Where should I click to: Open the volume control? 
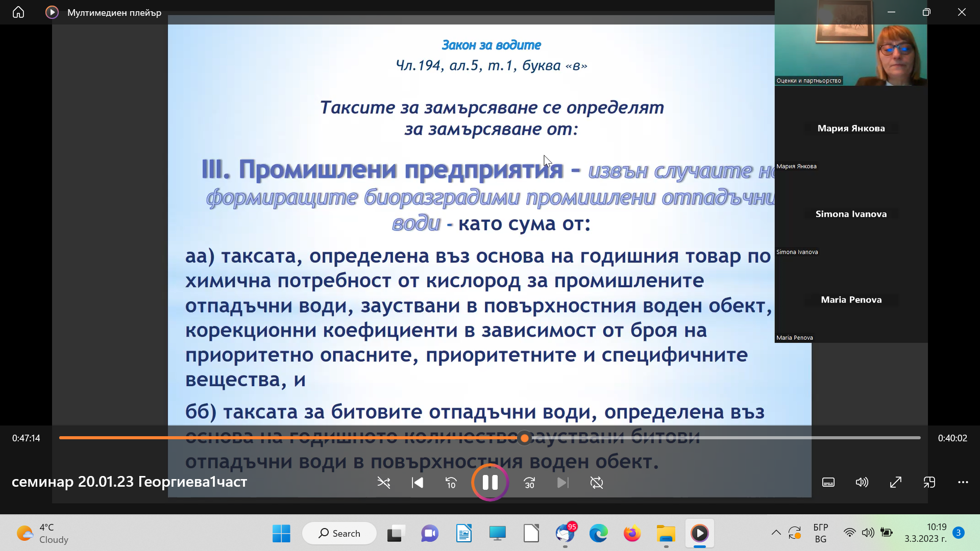[862, 483]
